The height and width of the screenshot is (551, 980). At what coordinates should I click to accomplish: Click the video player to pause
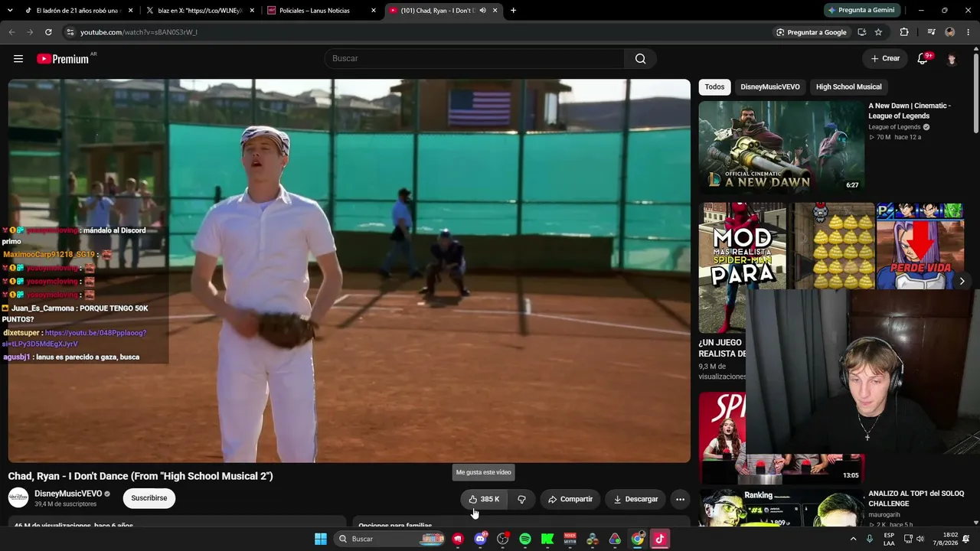point(349,271)
